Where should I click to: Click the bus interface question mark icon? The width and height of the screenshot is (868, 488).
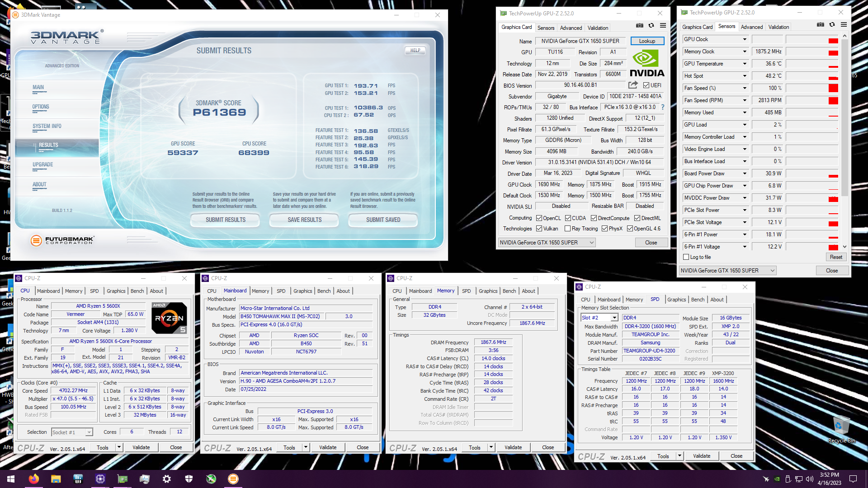663,107
